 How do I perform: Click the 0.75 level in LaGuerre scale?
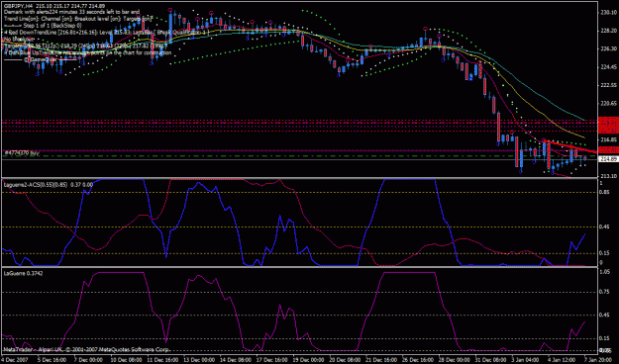(604, 292)
